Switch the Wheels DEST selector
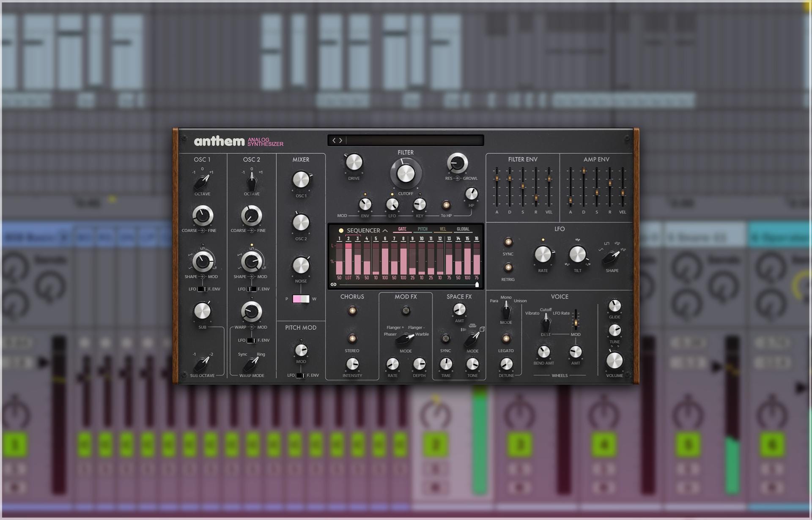Screen dimensions: 812x520 (x=546, y=323)
